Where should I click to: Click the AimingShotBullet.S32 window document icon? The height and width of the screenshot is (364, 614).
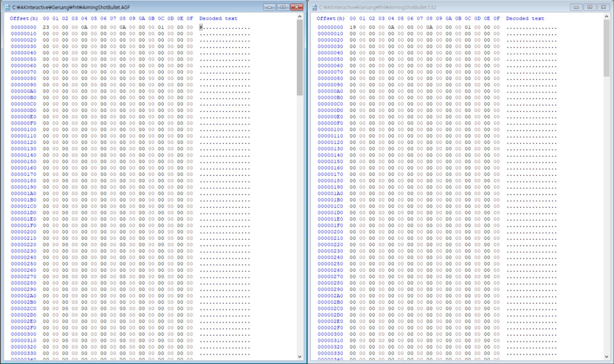[314, 7]
